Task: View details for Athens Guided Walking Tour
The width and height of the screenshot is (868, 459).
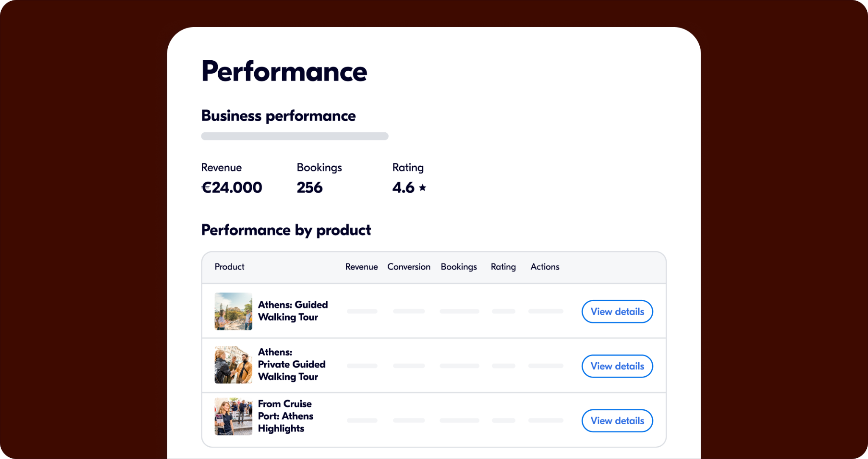Action: point(617,311)
